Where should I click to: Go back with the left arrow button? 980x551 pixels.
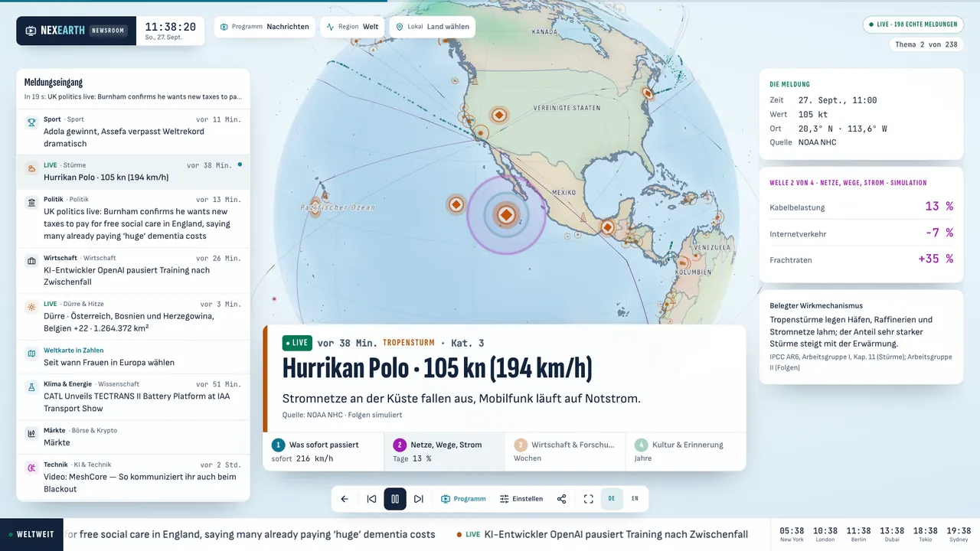[345, 499]
